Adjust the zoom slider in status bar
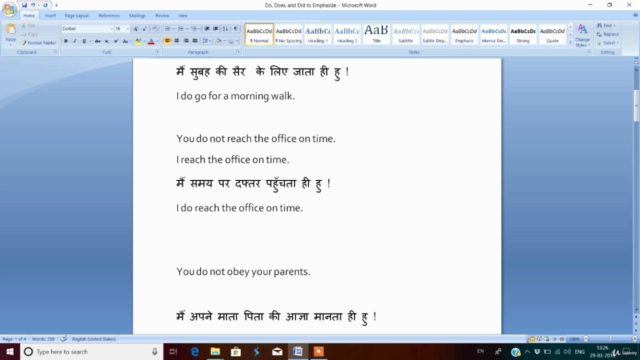 [611, 339]
